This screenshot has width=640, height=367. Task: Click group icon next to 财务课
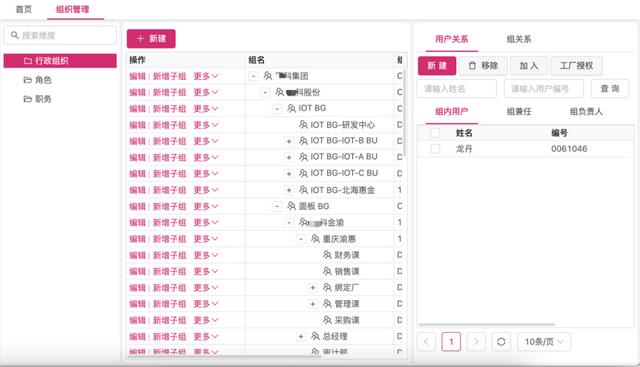pyautogui.click(x=327, y=255)
